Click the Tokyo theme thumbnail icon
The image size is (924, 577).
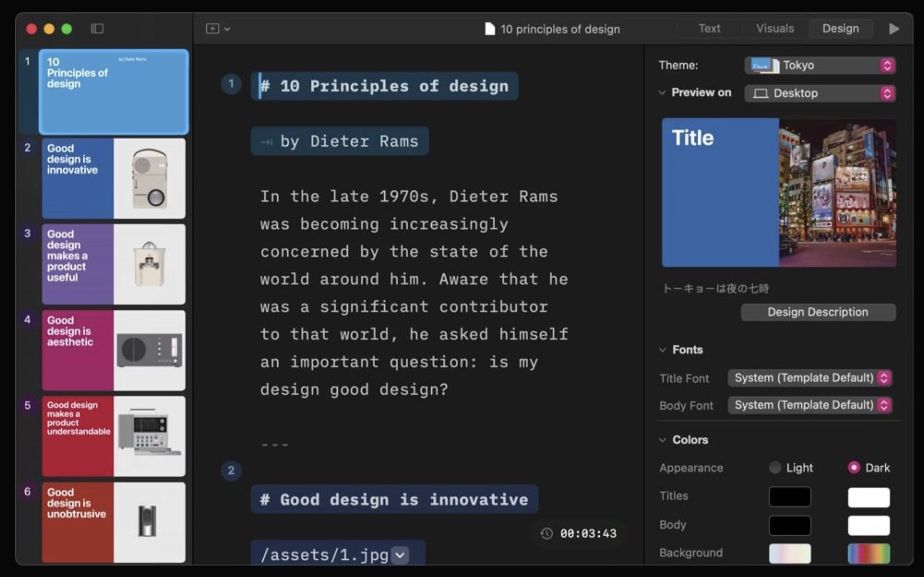(x=764, y=66)
